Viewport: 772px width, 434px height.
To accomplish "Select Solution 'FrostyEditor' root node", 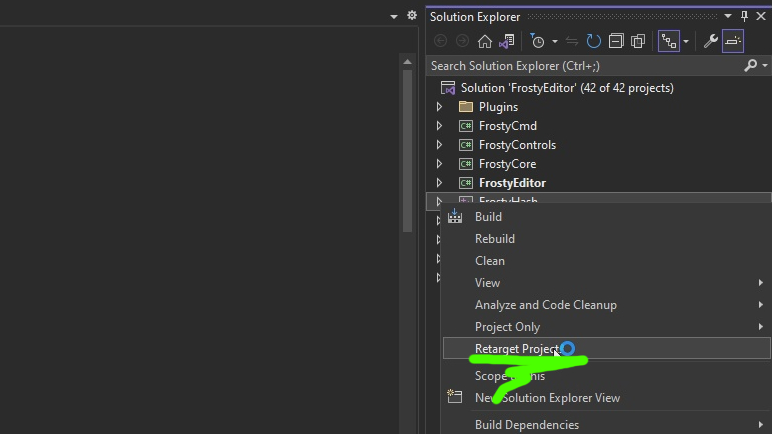I will coord(567,88).
